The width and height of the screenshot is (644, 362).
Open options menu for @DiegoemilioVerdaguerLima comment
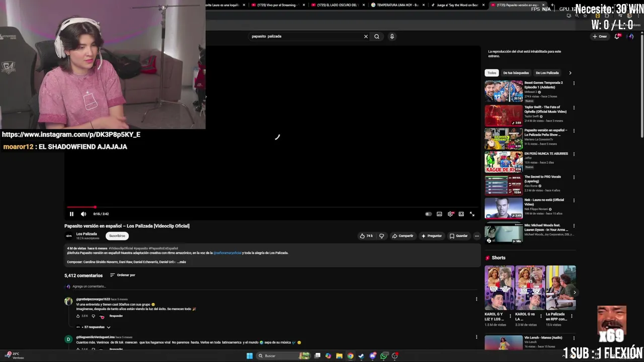[476, 337]
